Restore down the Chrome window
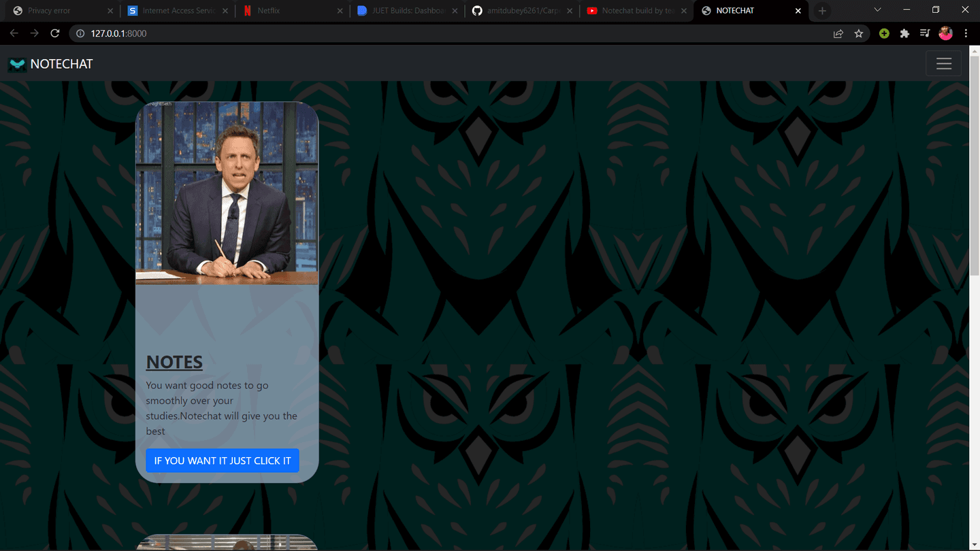The image size is (980, 551). pyautogui.click(x=936, y=10)
